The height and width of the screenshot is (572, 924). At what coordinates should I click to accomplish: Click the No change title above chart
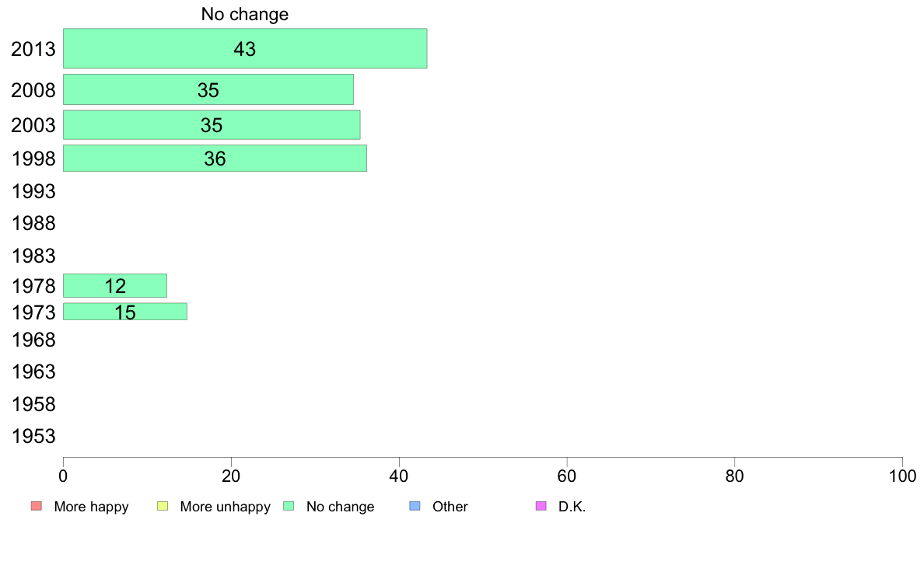pos(244,14)
